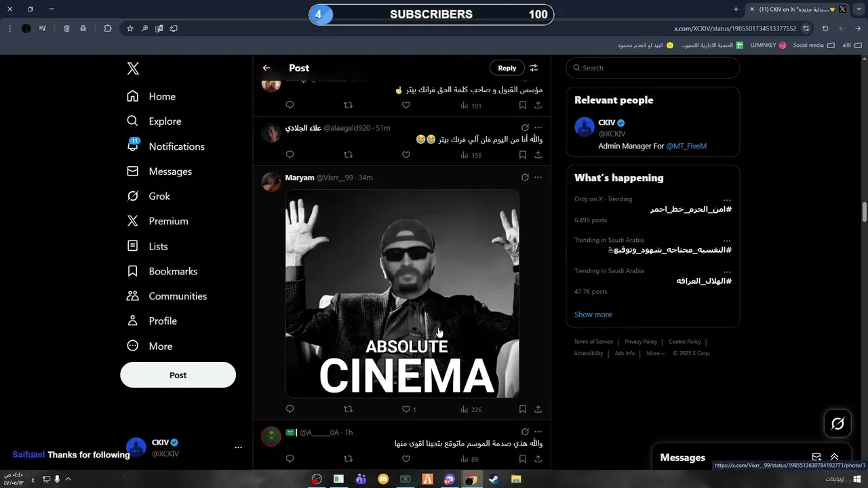Open account switcher dots beside CKIV
The width and height of the screenshot is (868, 488).
(x=238, y=447)
